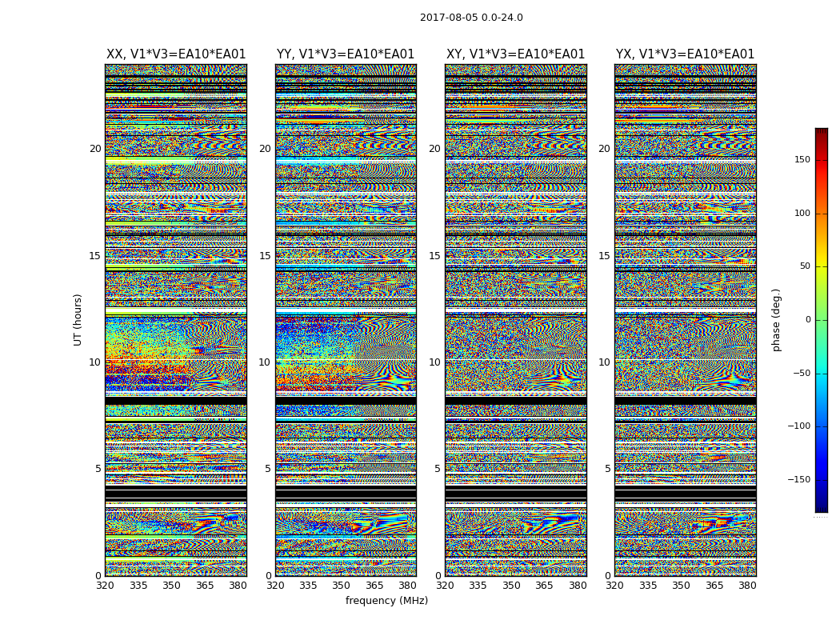
Task: Select the "YX, V1*V3=EA10*EA01" panel title
Action: [x=685, y=54]
